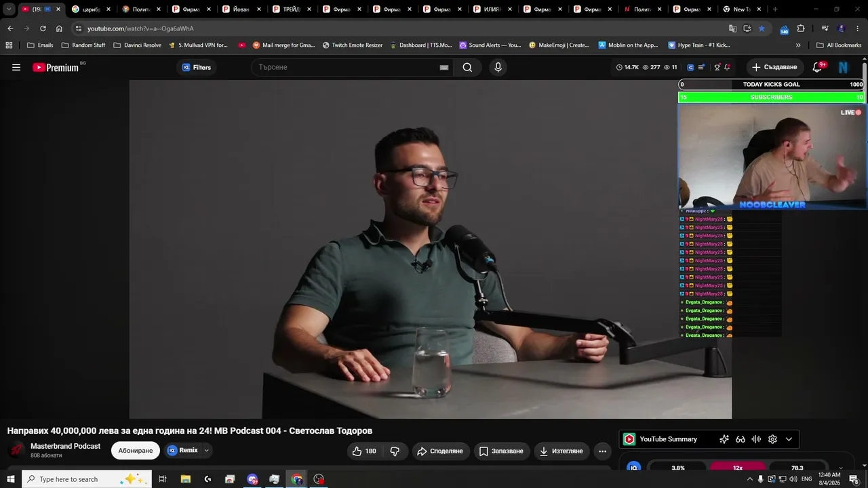Open File Explorer from taskbar
The height and width of the screenshot is (488, 868).
pyautogui.click(x=186, y=479)
